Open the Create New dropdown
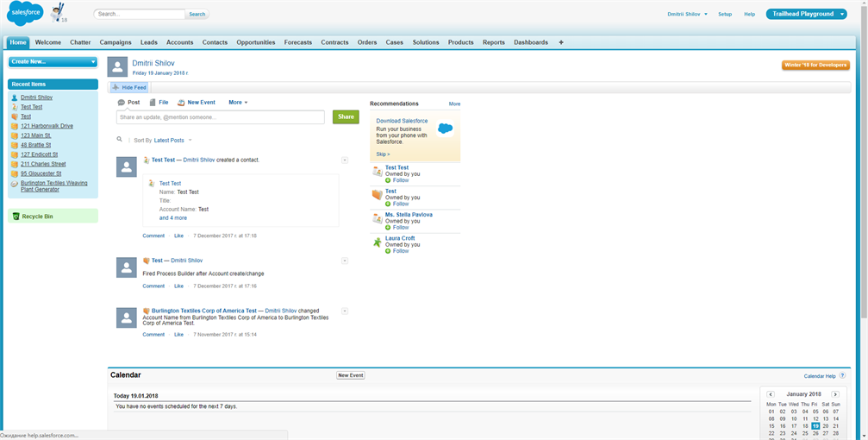Image resolution: width=868 pixels, height=440 pixels. coord(53,61)
